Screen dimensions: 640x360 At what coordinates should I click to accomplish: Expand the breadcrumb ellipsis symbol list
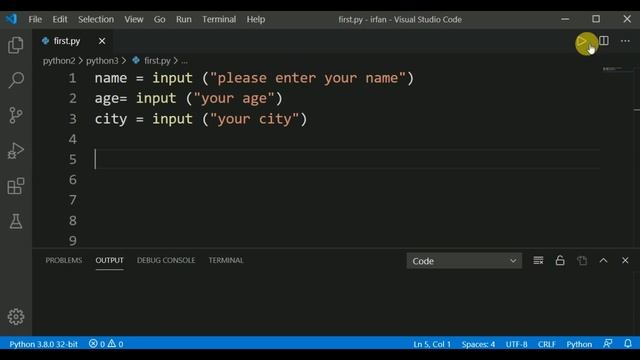click(184, 61)
